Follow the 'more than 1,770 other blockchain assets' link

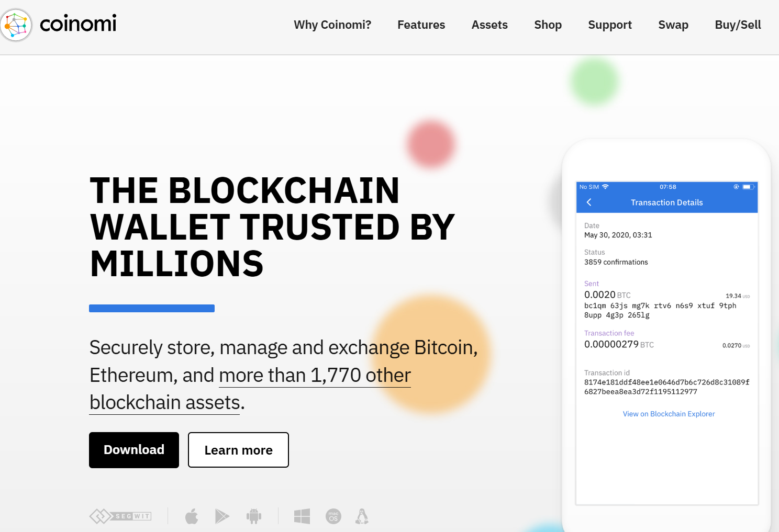(250, 389)
